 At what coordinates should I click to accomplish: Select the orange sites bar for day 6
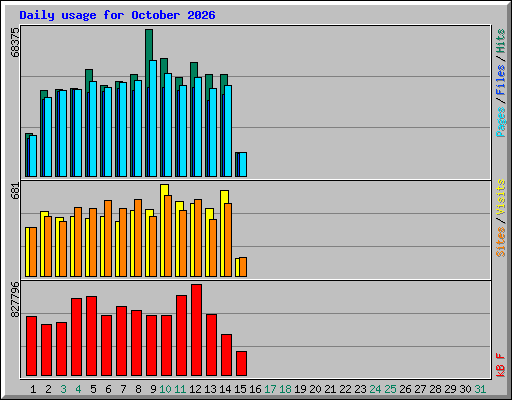[x=108, y=238]
